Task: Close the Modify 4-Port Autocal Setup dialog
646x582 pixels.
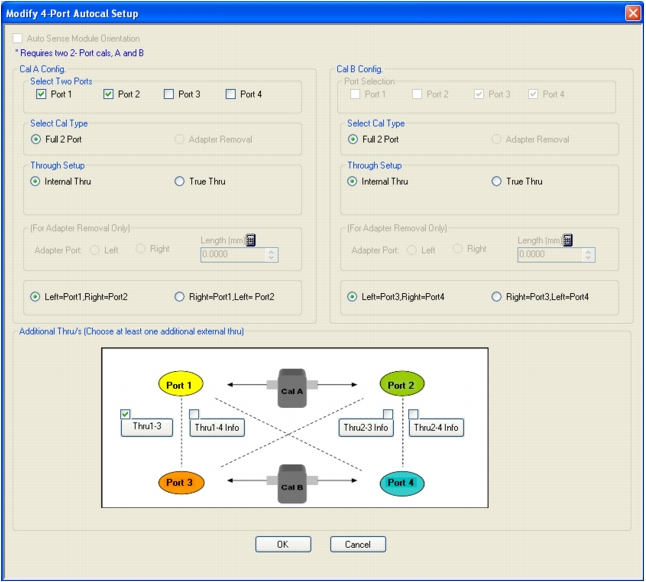Action: pos(633,13)
